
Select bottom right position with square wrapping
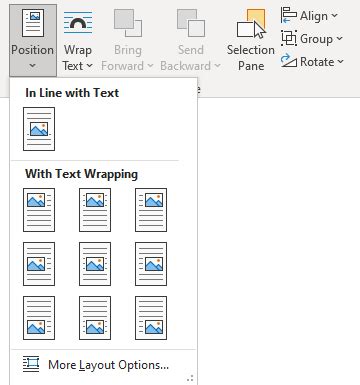point(151,318)
